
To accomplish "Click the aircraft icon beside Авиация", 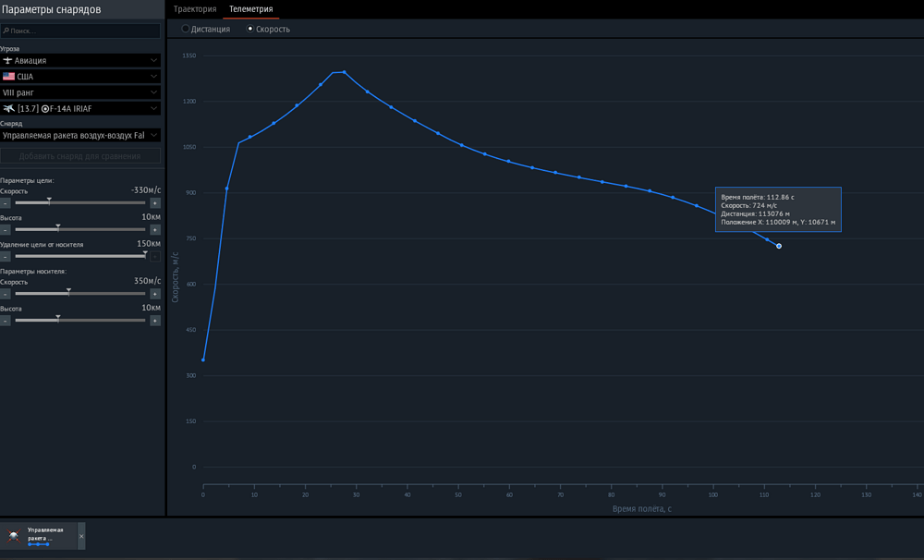I will [7, 60].
